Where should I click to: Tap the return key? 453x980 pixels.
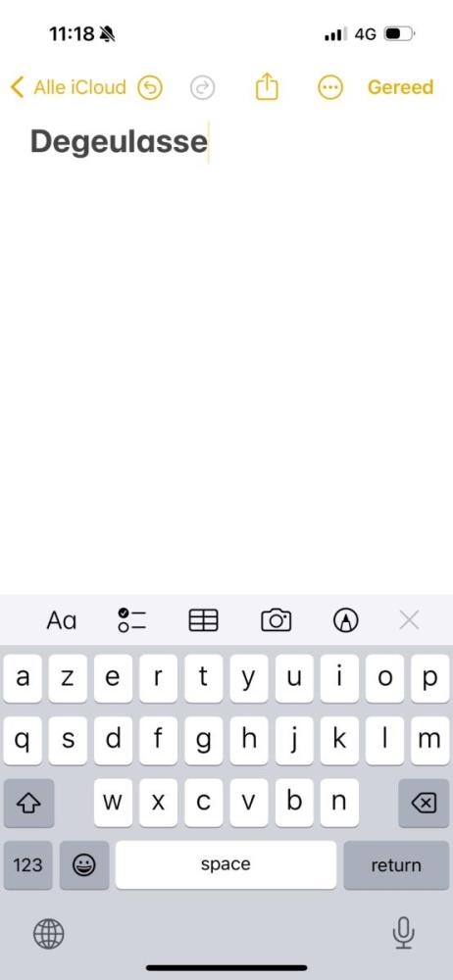[x=396, y=865]
